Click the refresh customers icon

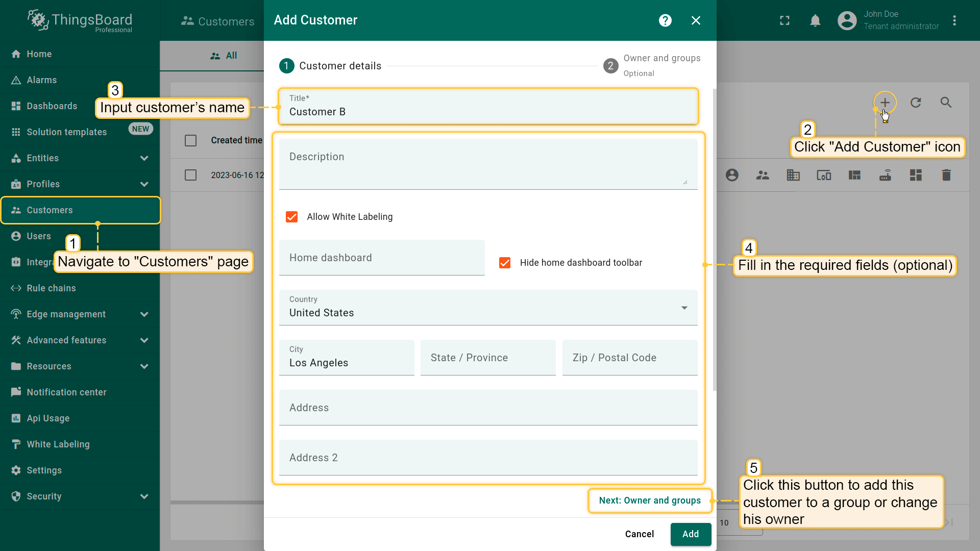click(x=916, y=103)
